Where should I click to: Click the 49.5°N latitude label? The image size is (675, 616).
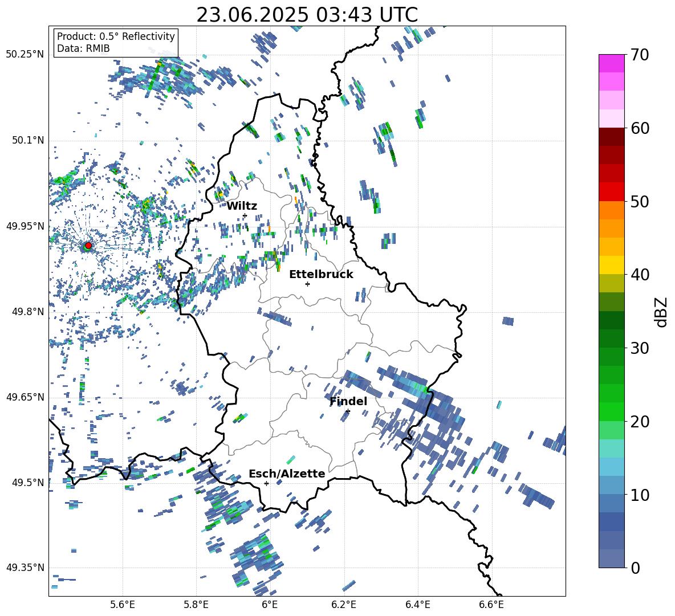coord(27,482)
